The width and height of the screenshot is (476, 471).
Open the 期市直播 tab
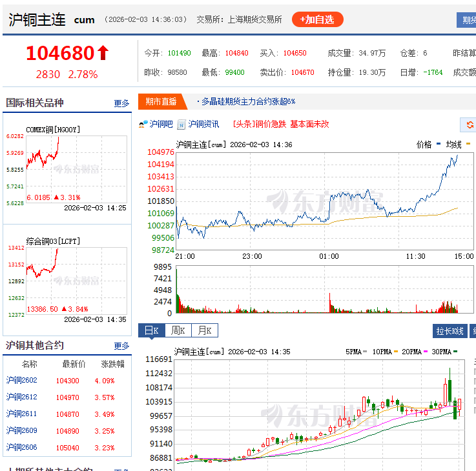tap(161, 101)
